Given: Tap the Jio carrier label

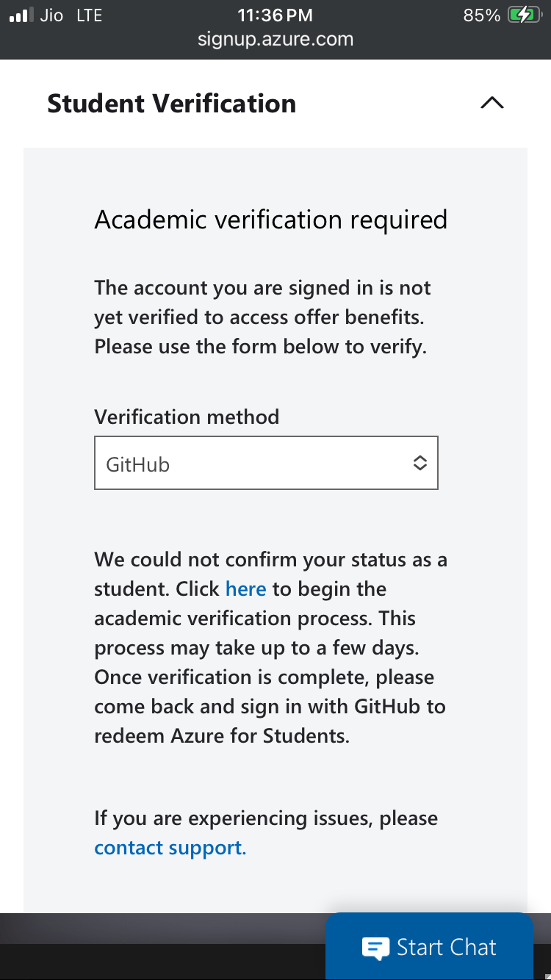Looking at the screenshot, I should point(51,15).
